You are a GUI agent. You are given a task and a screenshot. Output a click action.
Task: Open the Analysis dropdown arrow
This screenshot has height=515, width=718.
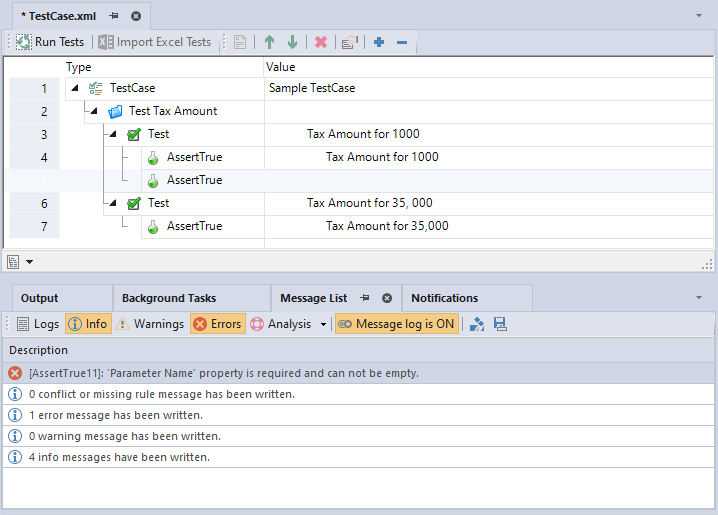(x=323, y=325)
